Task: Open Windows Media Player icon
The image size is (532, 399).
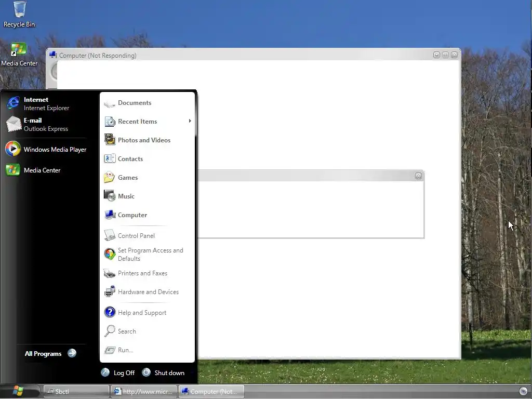Action: [x=13, y=149]
